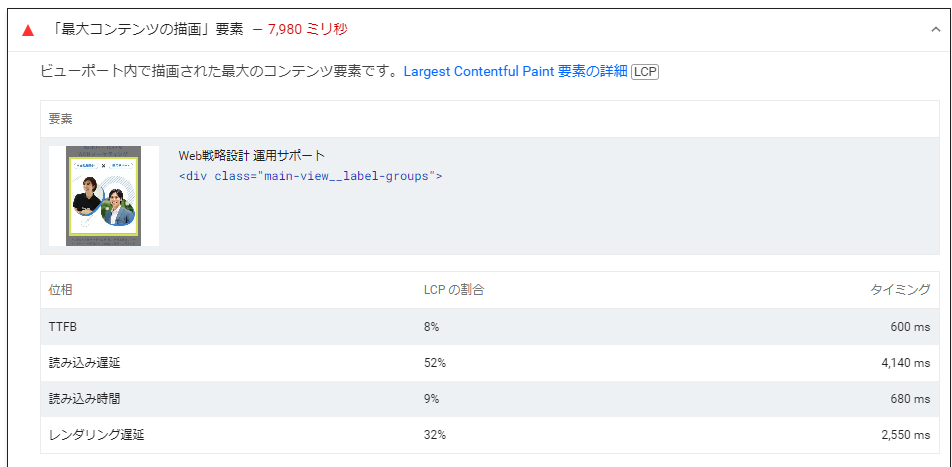This screenshot has height=467, width=952.
Task: Click the LCP の割合 column header
Action: click(454, 290)
